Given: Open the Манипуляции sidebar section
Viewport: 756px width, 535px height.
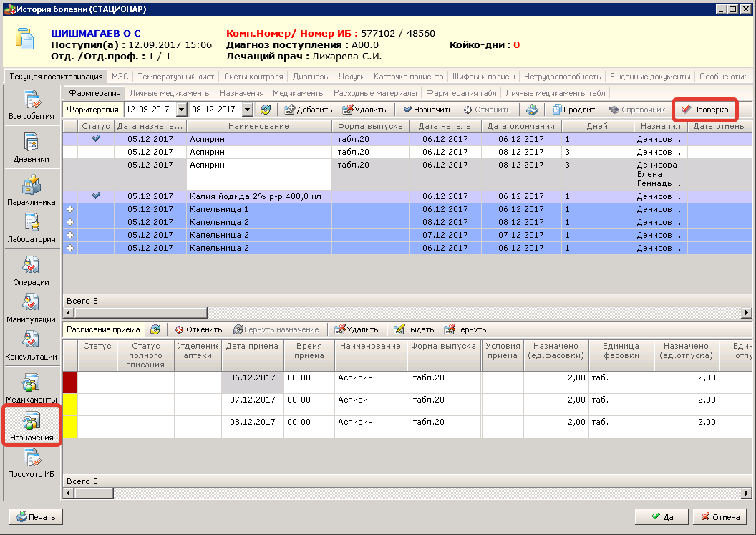Looking at the screenshot, I should coord(31,308).
